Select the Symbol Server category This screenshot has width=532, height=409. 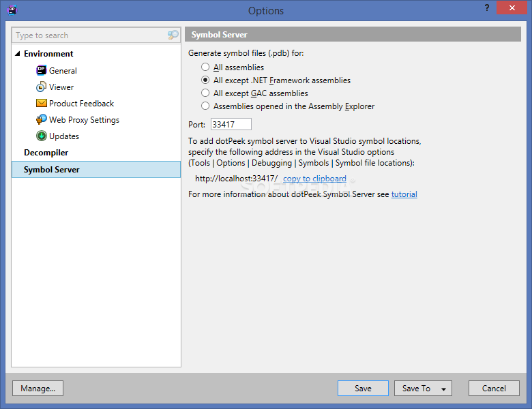point(96,169)
